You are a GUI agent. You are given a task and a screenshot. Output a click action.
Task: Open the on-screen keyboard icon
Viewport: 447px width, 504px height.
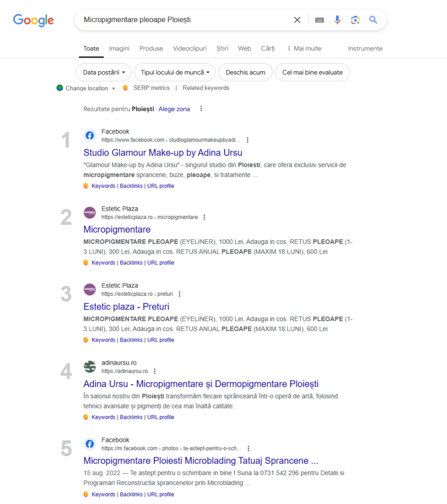[319, 20]
